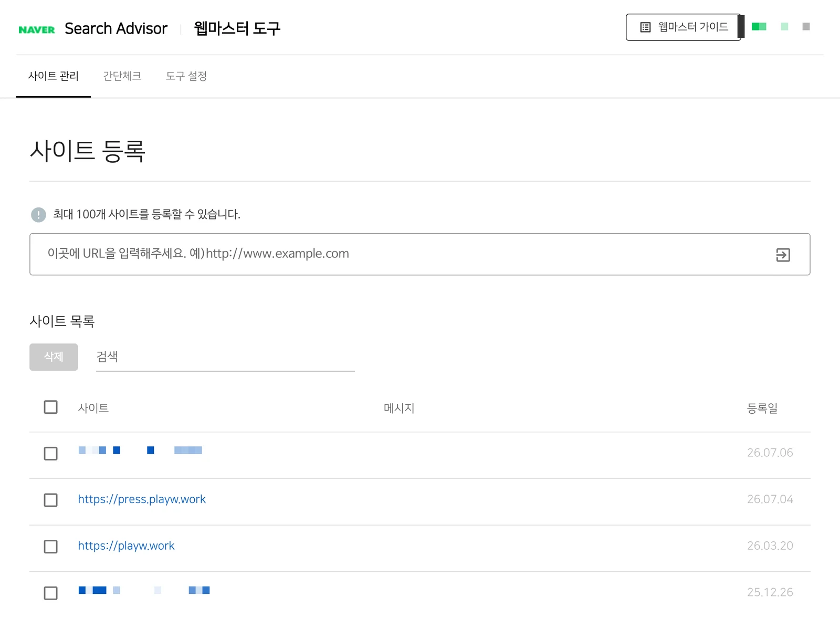The width and height of the screenshot is (840, 628).
Task: Check the press.playw.work row checkbox
Action: (51, 500)
